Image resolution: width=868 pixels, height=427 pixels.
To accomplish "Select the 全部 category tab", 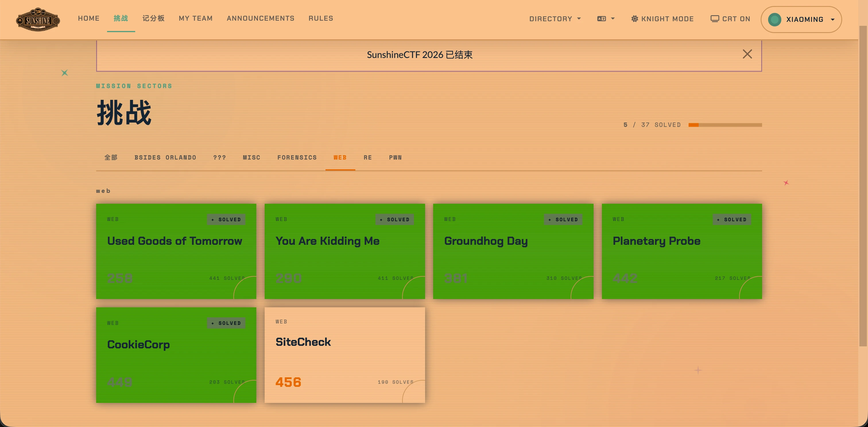I will pyautogui.click(x=111, y=157).
